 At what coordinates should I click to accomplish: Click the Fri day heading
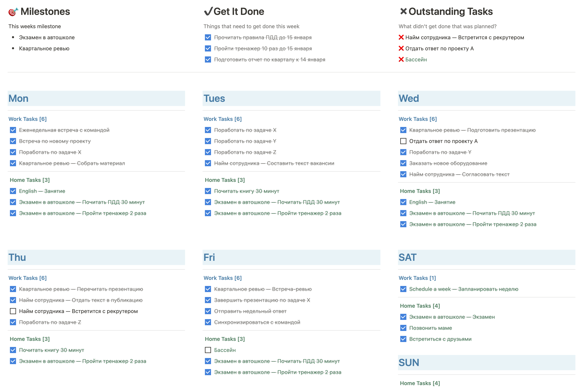click(209, 257)
